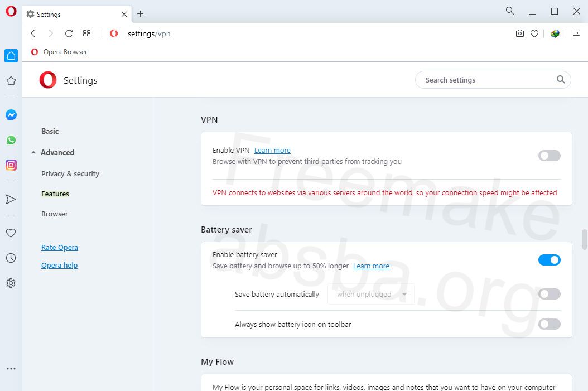Turn on the Enable VPN toggle
588x391 pixels.
[549, 156]
